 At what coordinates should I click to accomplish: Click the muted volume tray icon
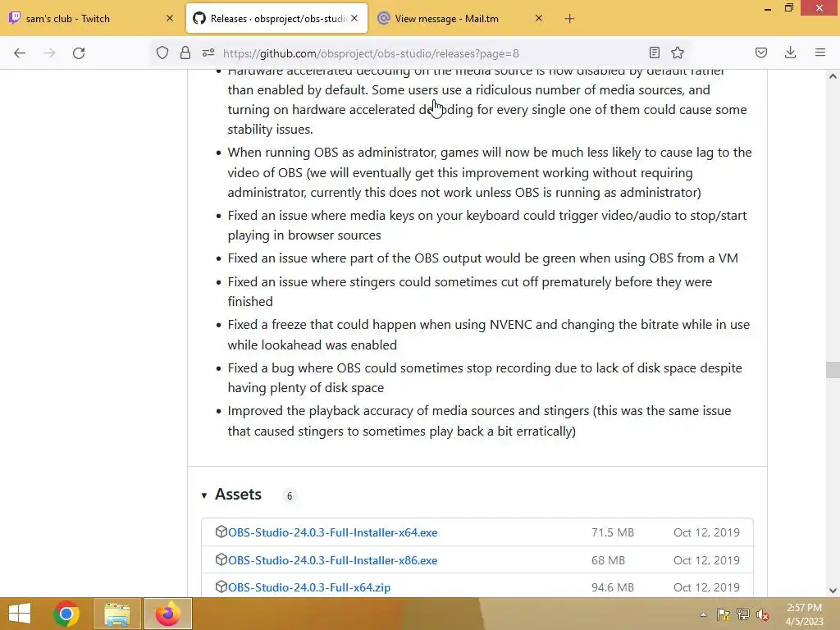pos(763,614)
